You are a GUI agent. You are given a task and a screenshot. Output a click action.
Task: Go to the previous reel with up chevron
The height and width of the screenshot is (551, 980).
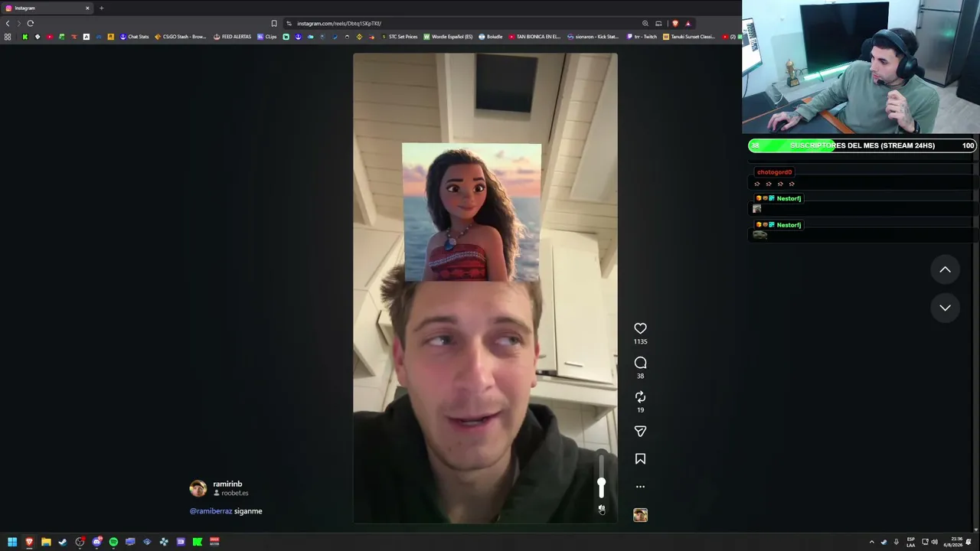point(945,269)
